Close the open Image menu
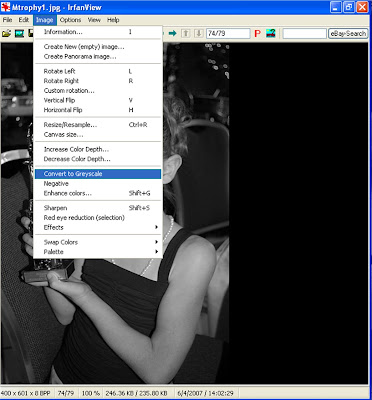The width and height of the screenshot is (372, 400). coord(45,20)
